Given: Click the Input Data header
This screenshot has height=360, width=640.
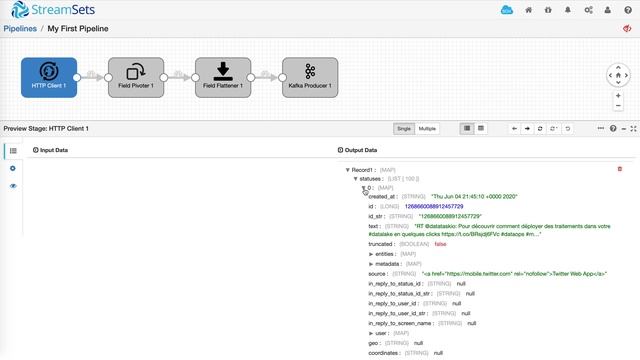Looking at the screenshot, I should (x=50, y=150).
